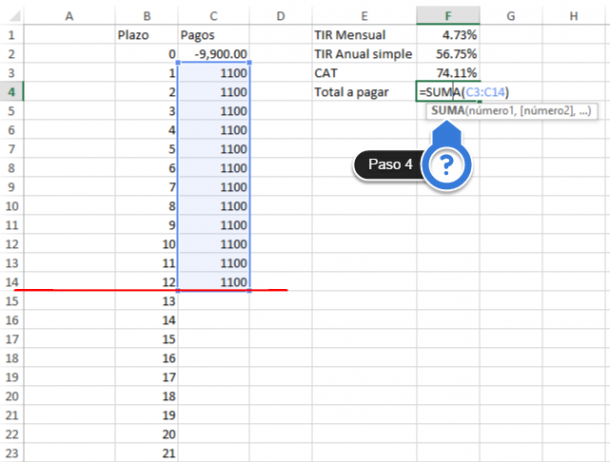The image size is (610, 462).
Task: Click the select-all corner of the sheet
Action: [x=10, y=15]
